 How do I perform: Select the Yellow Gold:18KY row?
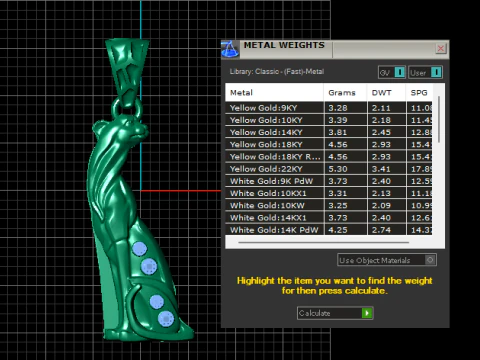coord(329,144)
